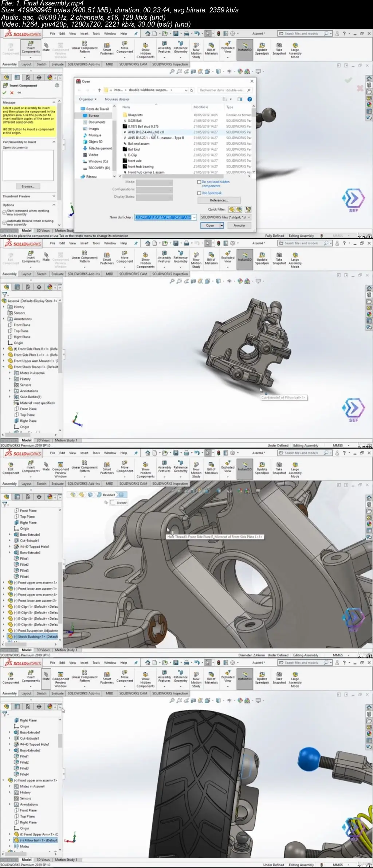
Task: Confirm with the green OK checkmark under Insert Component
Action: point(4,93)
